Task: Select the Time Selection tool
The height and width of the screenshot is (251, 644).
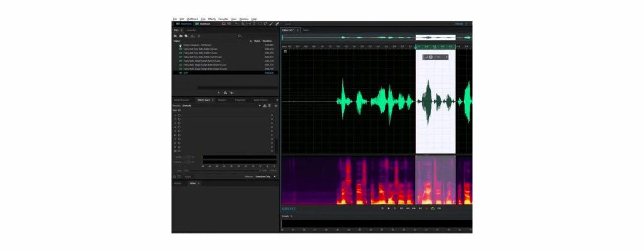Action: [x=254, y=24]
